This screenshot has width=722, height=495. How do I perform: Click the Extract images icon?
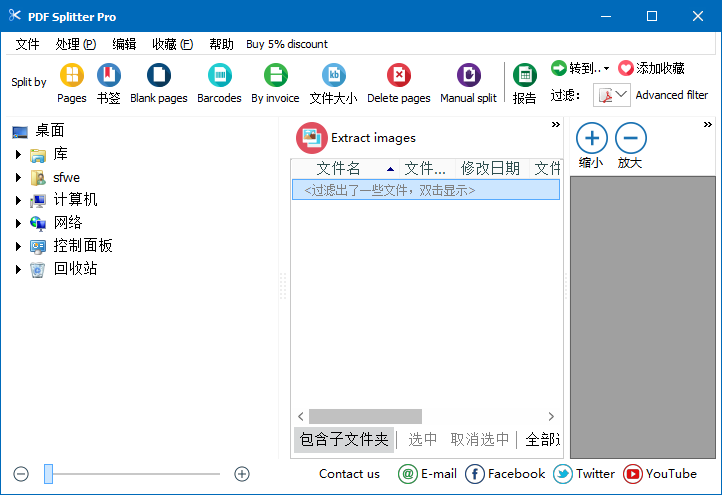pos(312,138)
